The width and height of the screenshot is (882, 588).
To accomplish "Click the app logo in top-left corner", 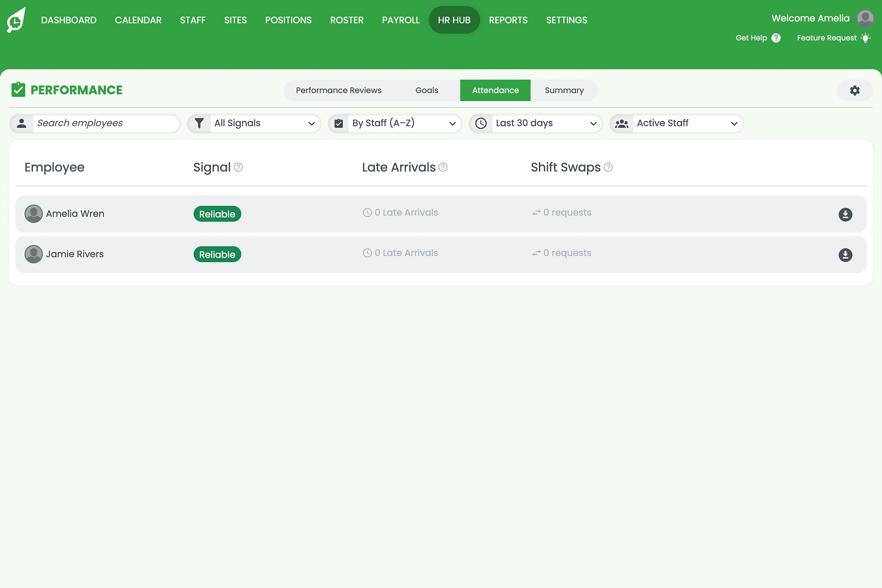I will (x=16, y=20).
